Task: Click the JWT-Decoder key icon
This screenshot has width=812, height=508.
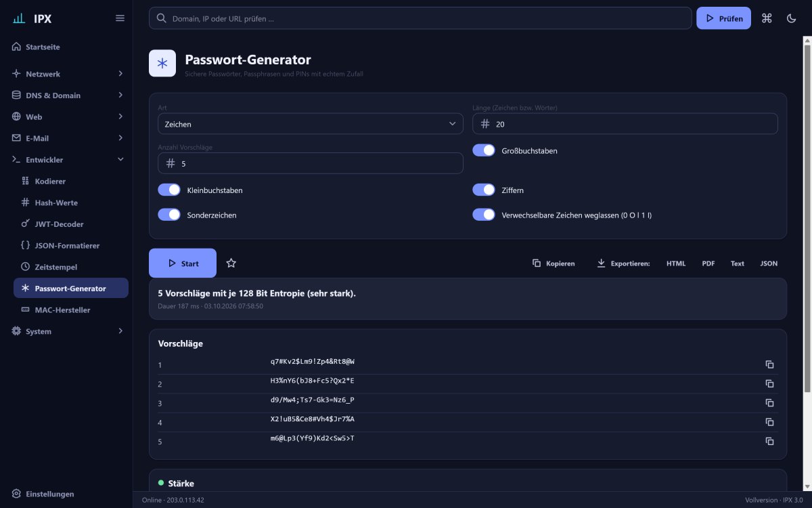Action: [26, 224]
